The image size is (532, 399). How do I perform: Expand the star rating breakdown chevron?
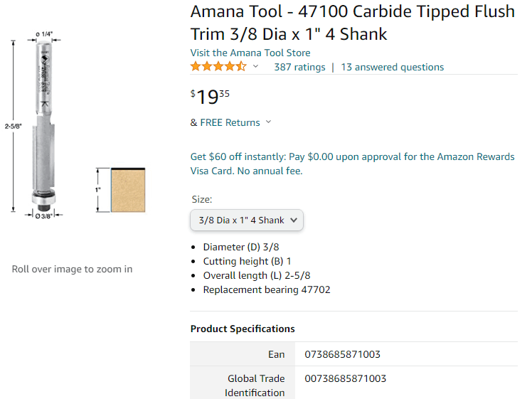coord(256,67)
